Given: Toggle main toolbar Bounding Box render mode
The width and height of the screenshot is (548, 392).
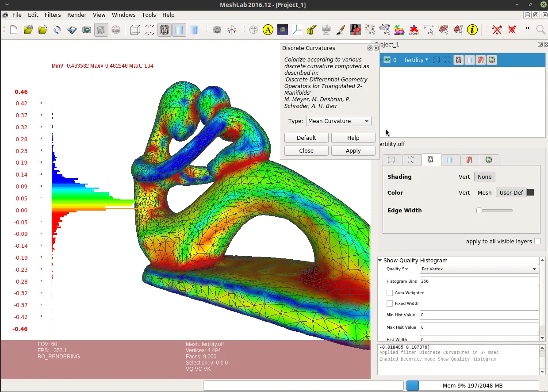Looking at the screenshot, I should coord(135,30).
